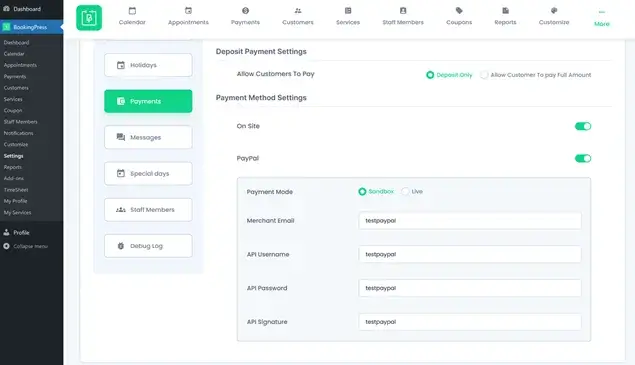
Task: Click the API Password input field
Action: [x=470, y=288]
